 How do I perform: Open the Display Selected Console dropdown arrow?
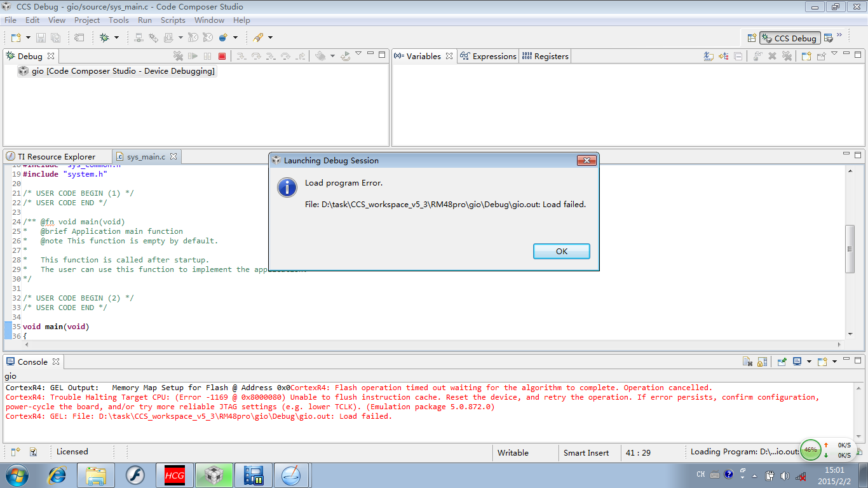(x=809, y=362)
